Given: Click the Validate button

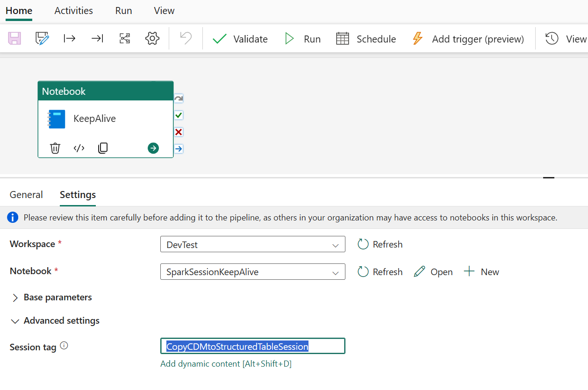Looking at the screenshot, I should pyautogui.click(x=240, y=39).
